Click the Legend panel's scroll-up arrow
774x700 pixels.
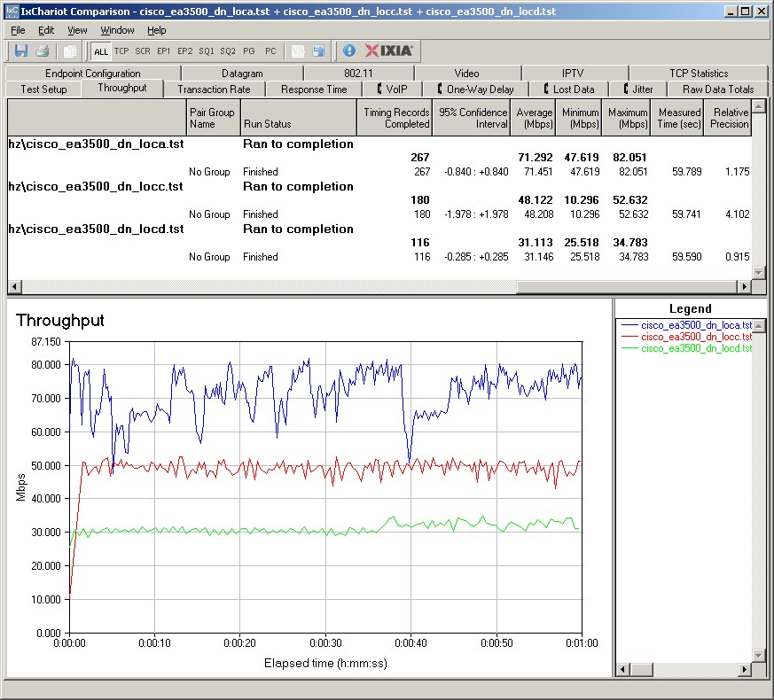click(759, 325)
